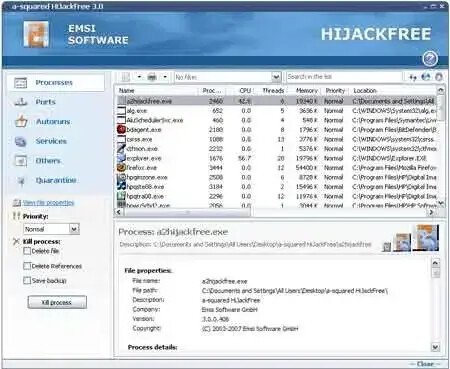This screenshot has height=369, width=450.
Task: Click the search arrows icon next to search field
Action: (x=413, y=77)
